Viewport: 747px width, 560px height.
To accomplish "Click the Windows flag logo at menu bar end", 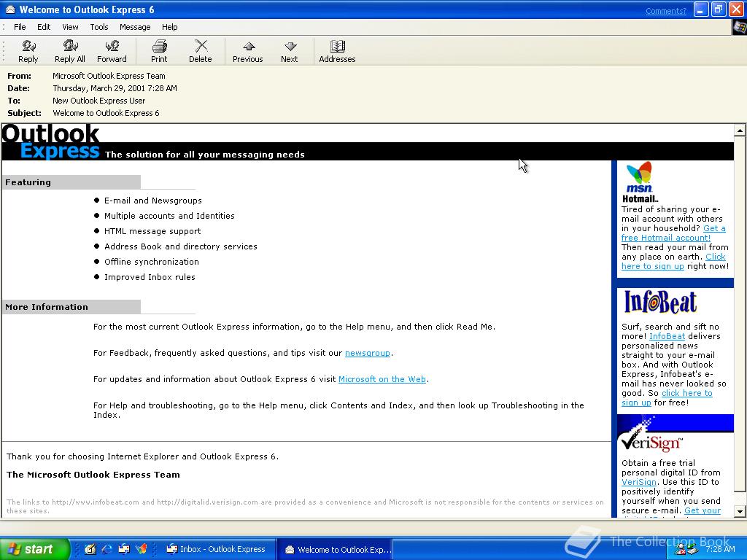I will (740, 27).
